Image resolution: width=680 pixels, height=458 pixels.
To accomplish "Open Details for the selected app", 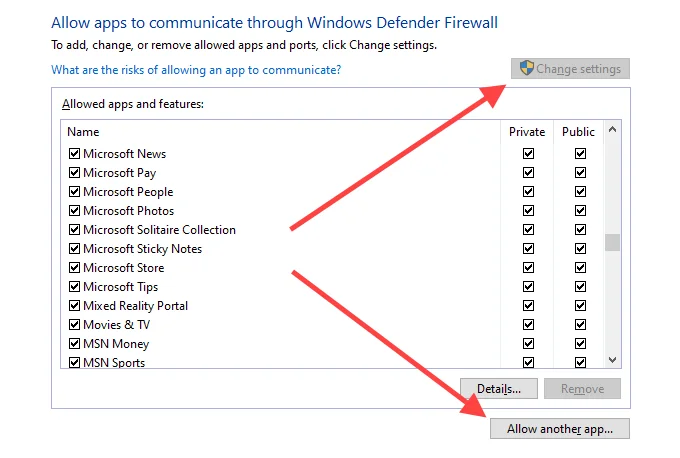I will (x=499, y=389).
